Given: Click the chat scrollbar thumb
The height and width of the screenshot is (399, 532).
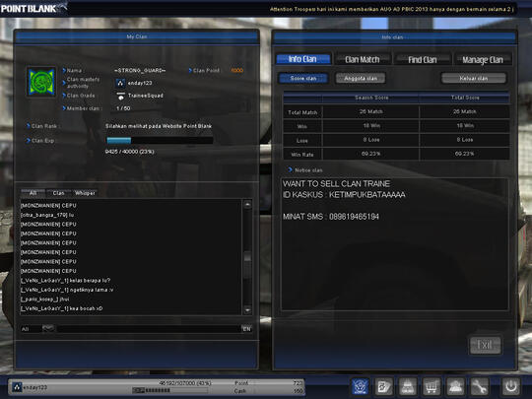Looking at the screenshot, I should tap(247, 257).
